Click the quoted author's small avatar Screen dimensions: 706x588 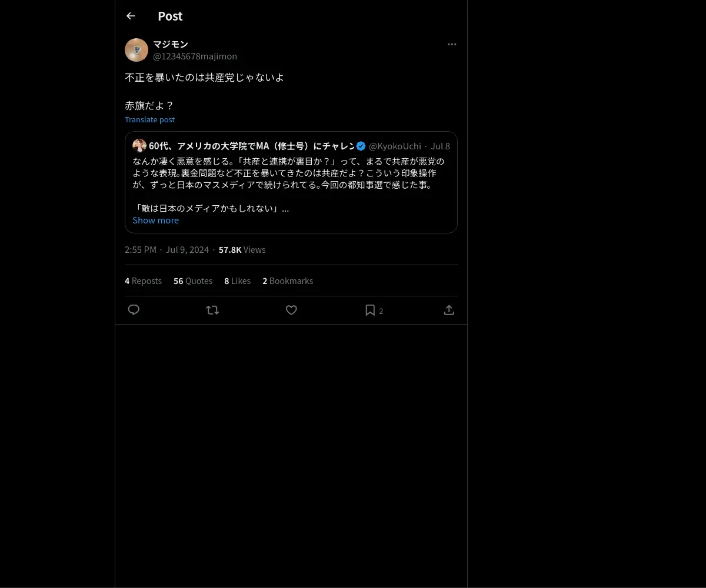click(x=139, y=146)
